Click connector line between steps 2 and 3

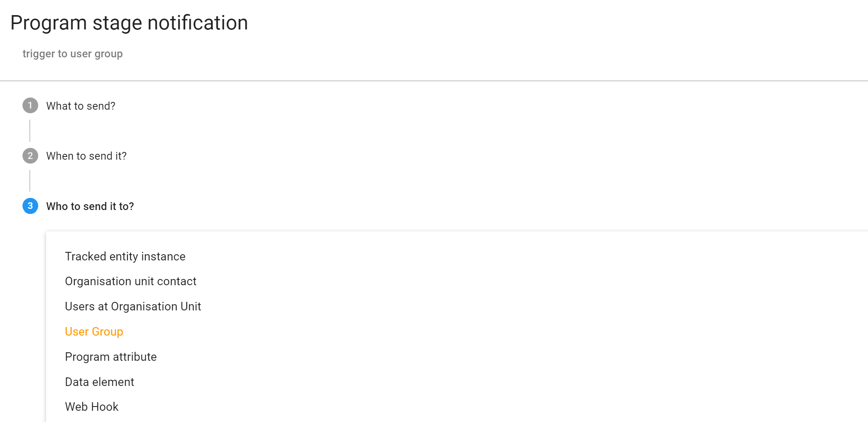point(30,181)
